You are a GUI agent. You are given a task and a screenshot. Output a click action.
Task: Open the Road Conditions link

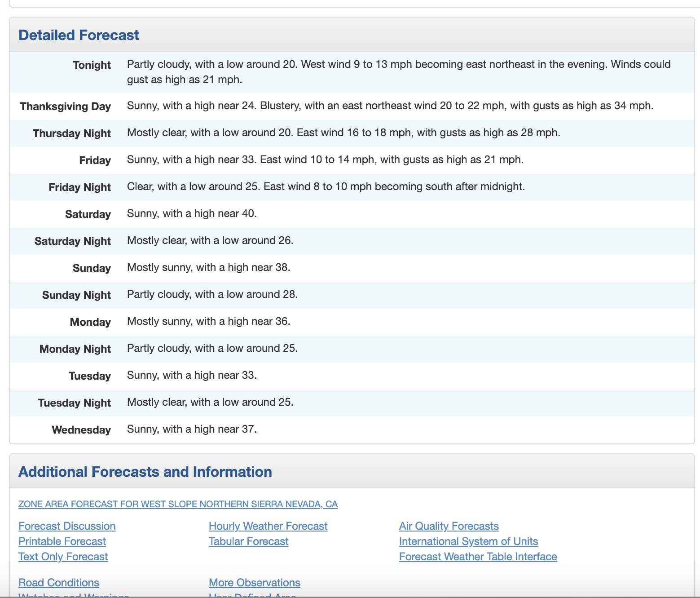(59, 583)
